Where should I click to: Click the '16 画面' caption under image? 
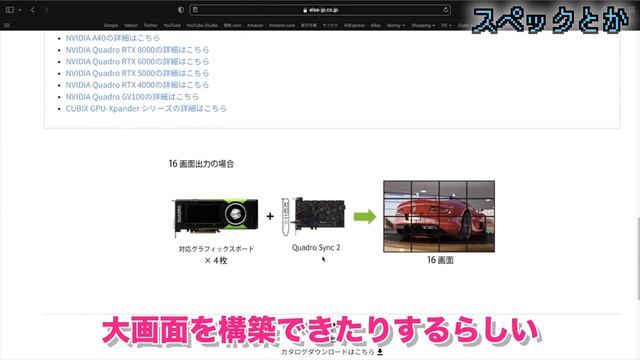click(x=440, y=260)
